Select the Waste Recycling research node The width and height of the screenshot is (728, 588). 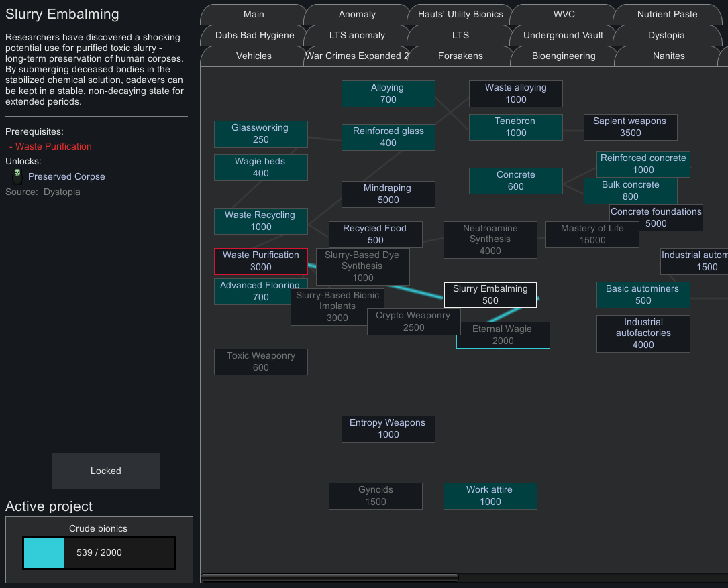click(x=260, y=221)
